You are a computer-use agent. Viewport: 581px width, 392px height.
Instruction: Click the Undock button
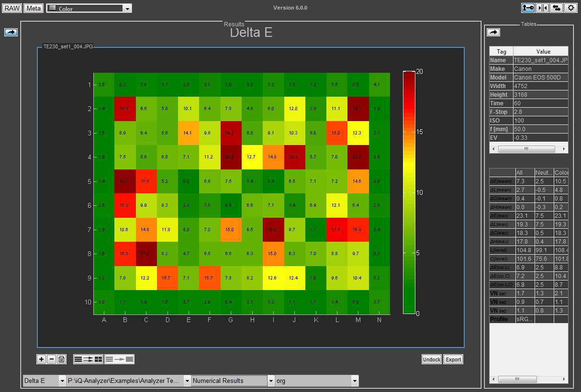[x=431, y=359]
